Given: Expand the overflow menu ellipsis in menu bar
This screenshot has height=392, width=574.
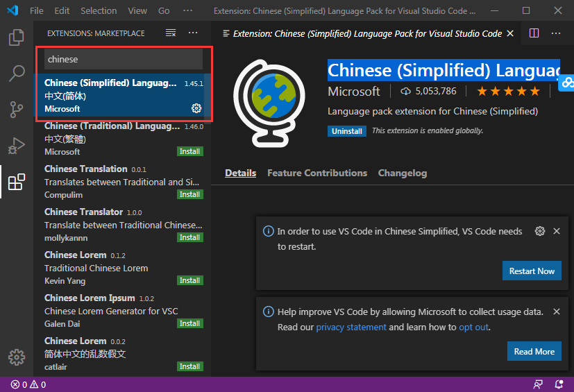Looking at the screenshot, I should 188,10.
